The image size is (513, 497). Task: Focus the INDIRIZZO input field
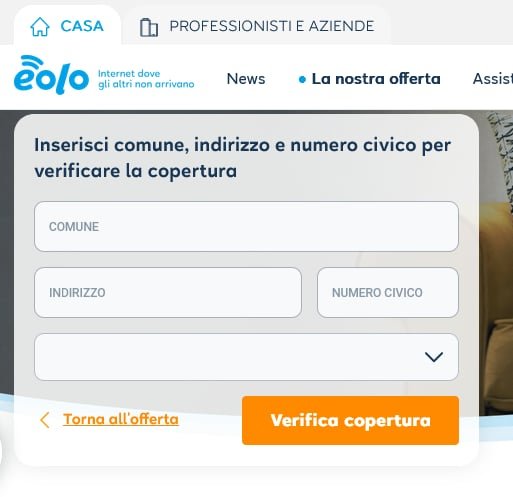click(x=168, y=292)
